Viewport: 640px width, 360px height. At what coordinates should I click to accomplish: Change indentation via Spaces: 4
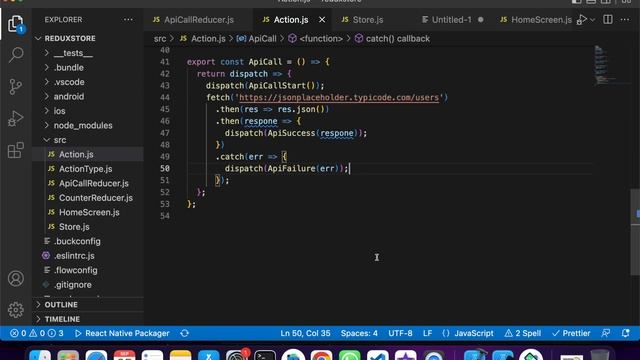[359, 333]
